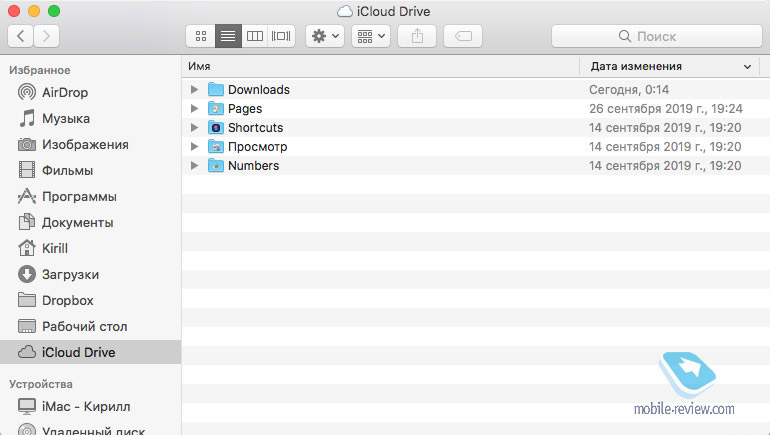Click the date 26 сентября 2019 г., 19:24
This screenshot has width=770, height=437.
(x=666, y=109)
